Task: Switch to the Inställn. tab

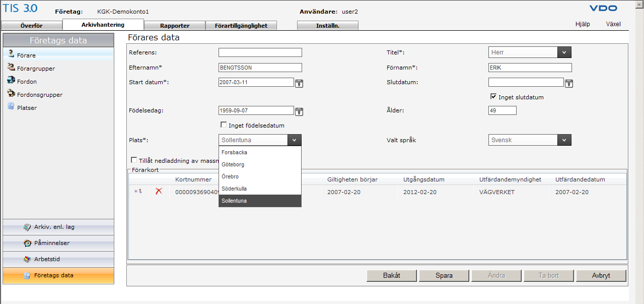Action: click(x=328, y=26)
